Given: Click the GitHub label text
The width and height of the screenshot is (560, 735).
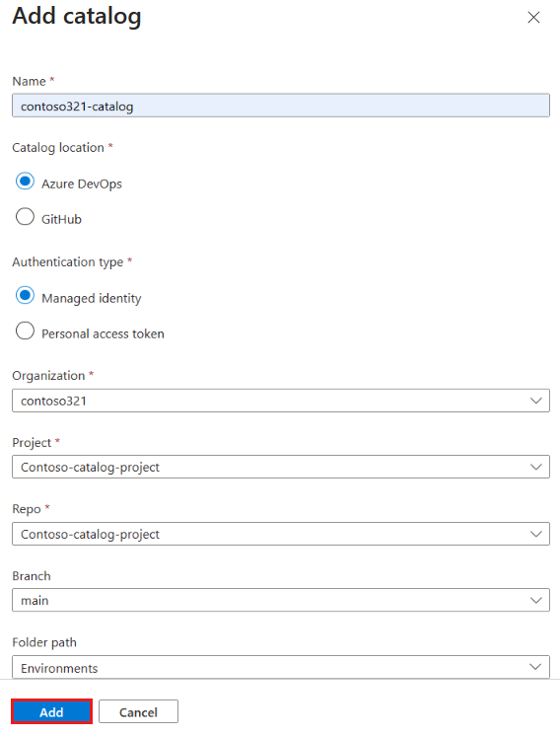Looking at the screenshot, I should click(x=61, y=219).
